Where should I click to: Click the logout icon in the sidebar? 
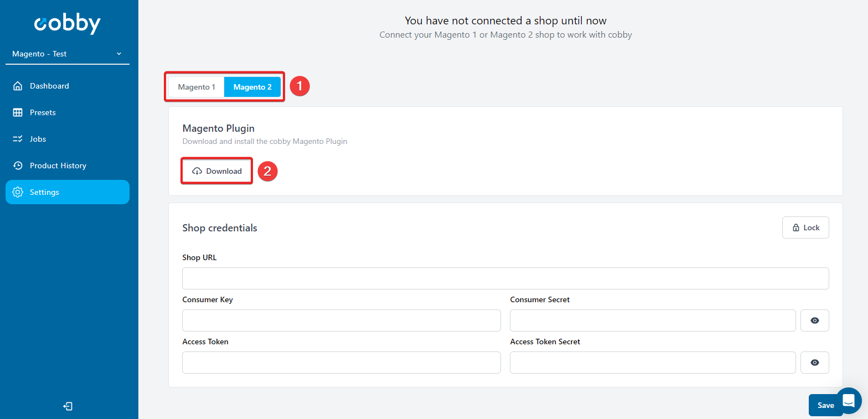pyautogui.click(x=68, y=407)
